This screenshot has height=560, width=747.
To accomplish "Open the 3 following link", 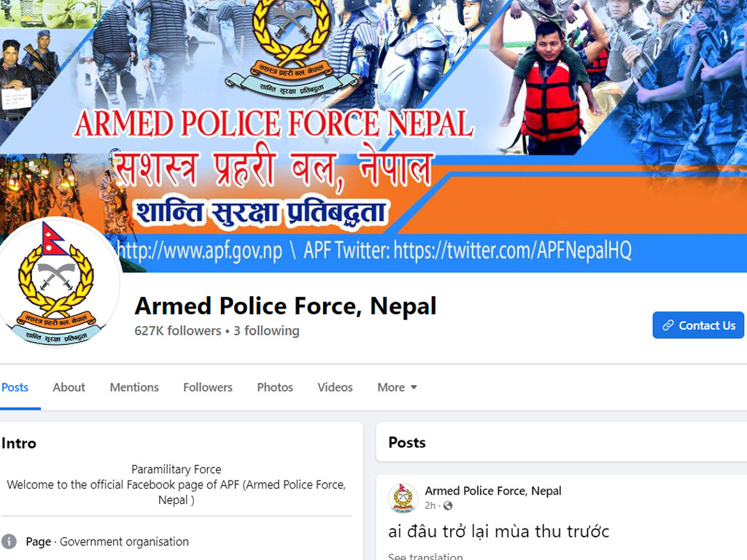I will pos(266,330).
